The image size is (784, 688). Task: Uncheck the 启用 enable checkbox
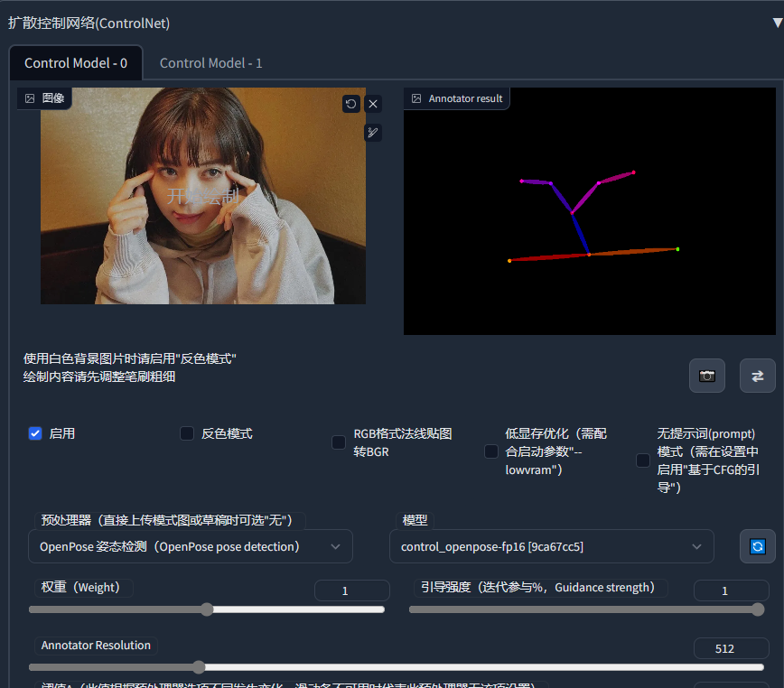35,433
